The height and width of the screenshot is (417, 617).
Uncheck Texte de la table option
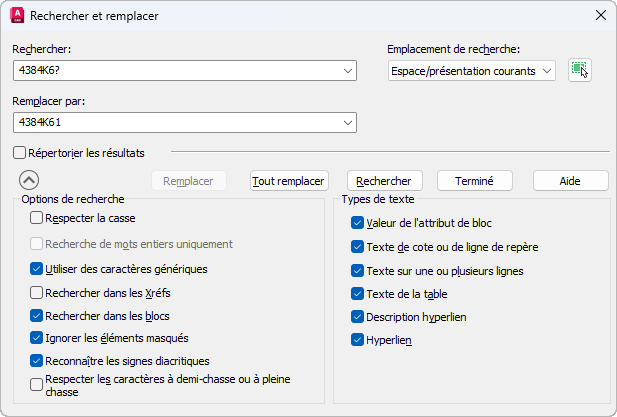[358, 294]
